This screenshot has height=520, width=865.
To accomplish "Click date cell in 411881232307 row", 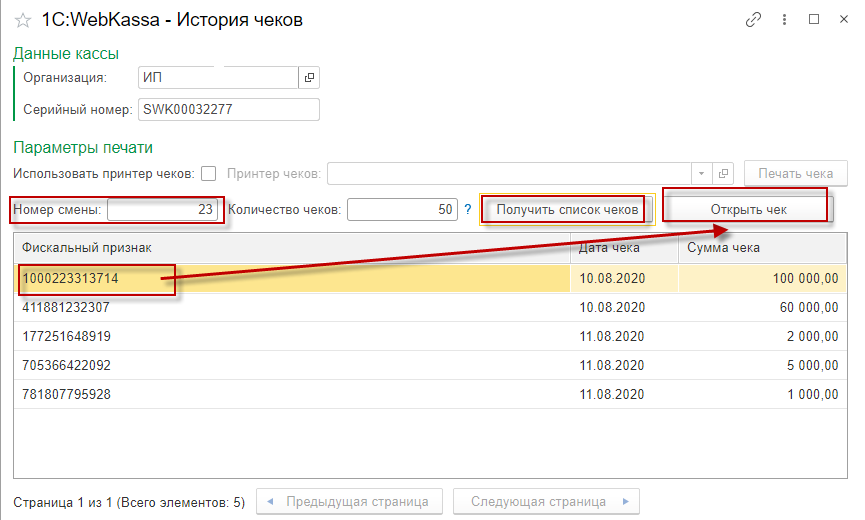I will (x=624, y=308).
